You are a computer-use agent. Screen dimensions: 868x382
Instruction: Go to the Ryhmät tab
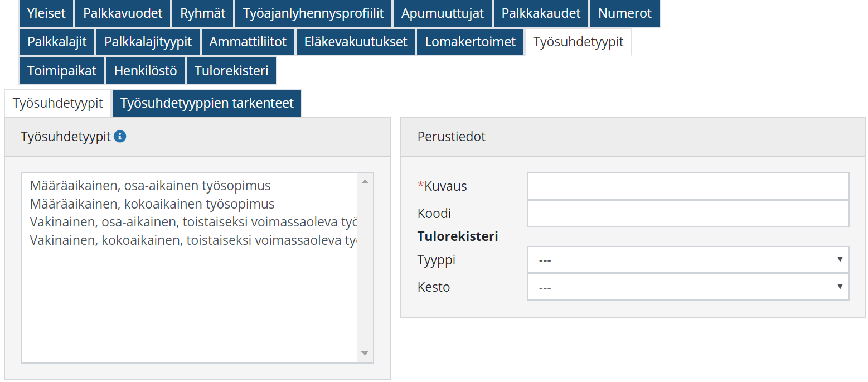[x=202, y=13]
